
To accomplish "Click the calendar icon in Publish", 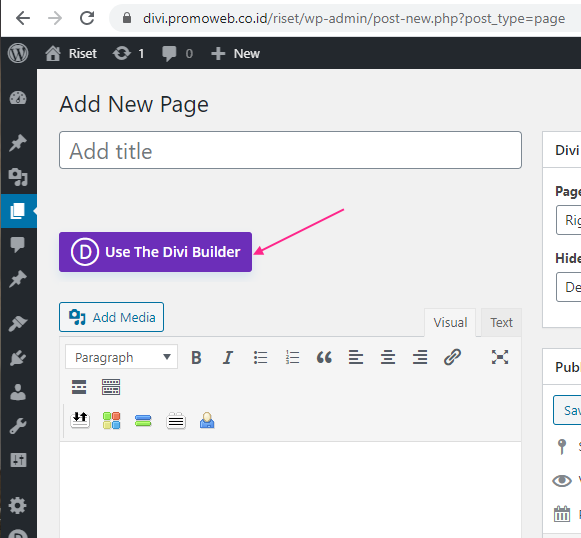I will click(x=562, y=514).
